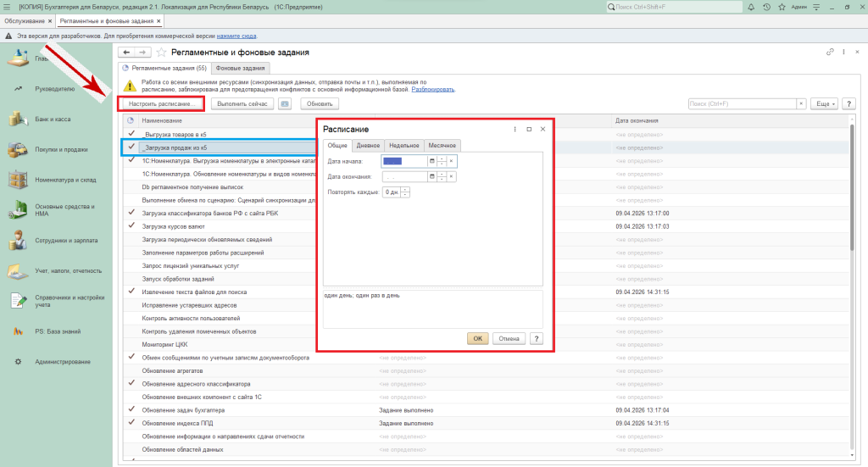
Task: Open the notifications bell icon
Action: [750, 7]
